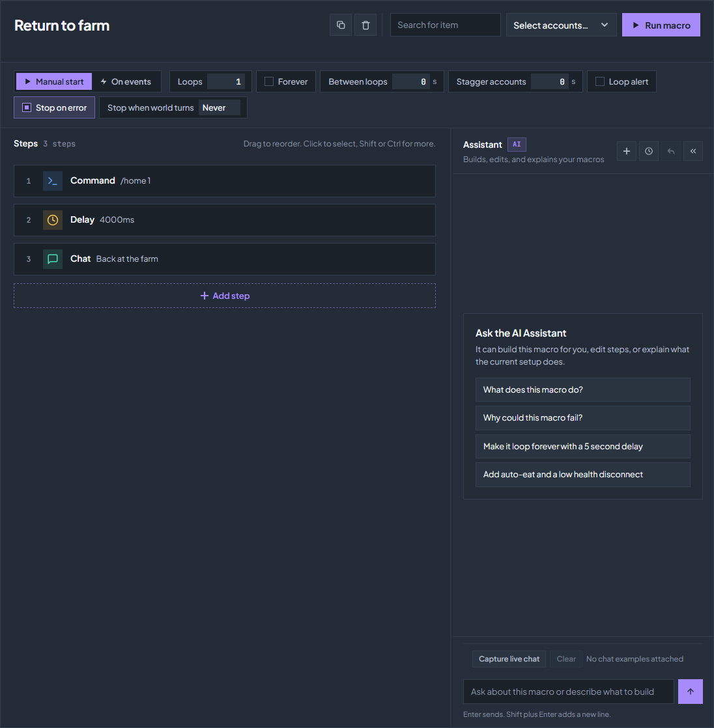Select Manual start mode
714x728 pixels.
coord(54,81)
